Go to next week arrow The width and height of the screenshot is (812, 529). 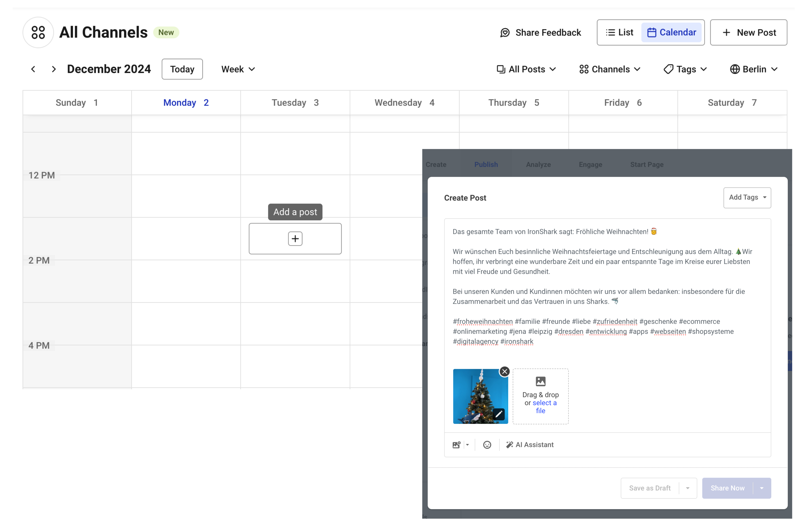coord(54,69)
